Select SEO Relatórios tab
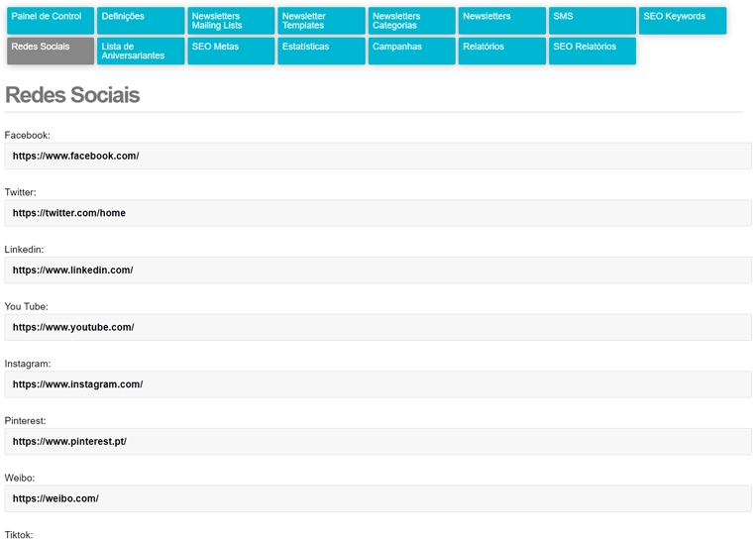This screenshot has width=756, height=542. (593, 52)
